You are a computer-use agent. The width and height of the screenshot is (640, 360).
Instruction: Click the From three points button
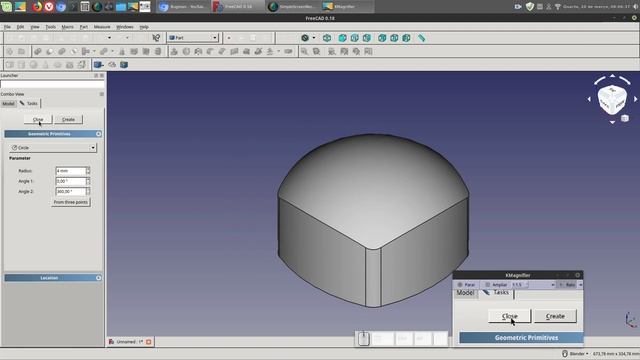coord(71,202)
